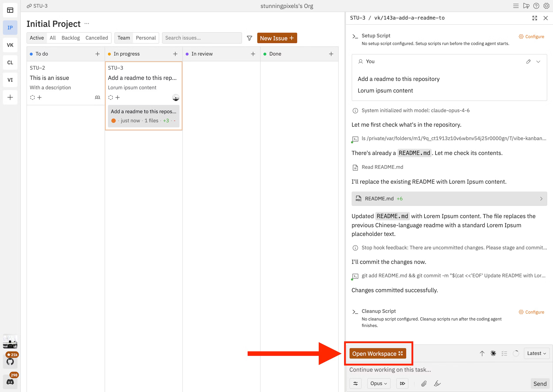Viewport: 553px width, 392px height.
Task: Expand the task panel to fullscreen
Action: point(535,18)
